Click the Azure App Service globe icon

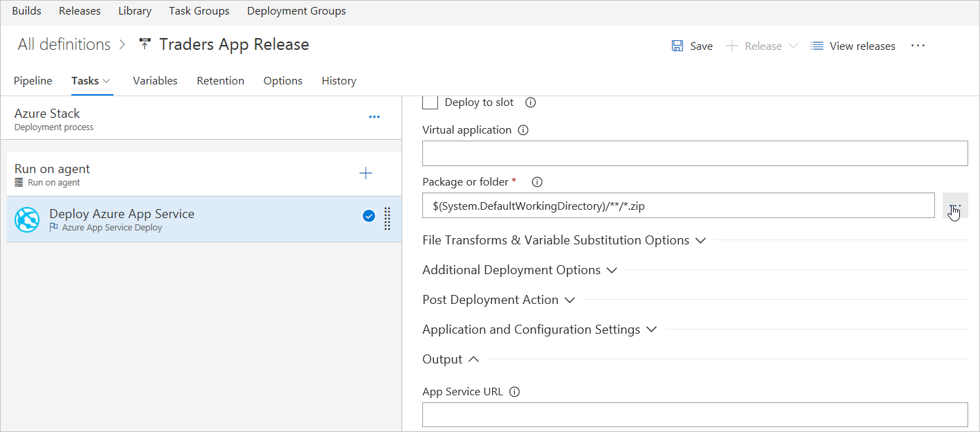point(27,219)
